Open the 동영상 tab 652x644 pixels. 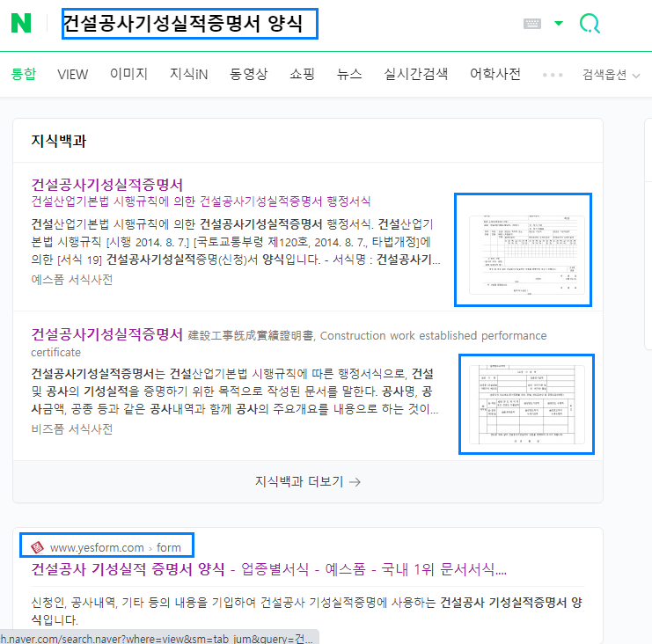click(x=248, y=74)
